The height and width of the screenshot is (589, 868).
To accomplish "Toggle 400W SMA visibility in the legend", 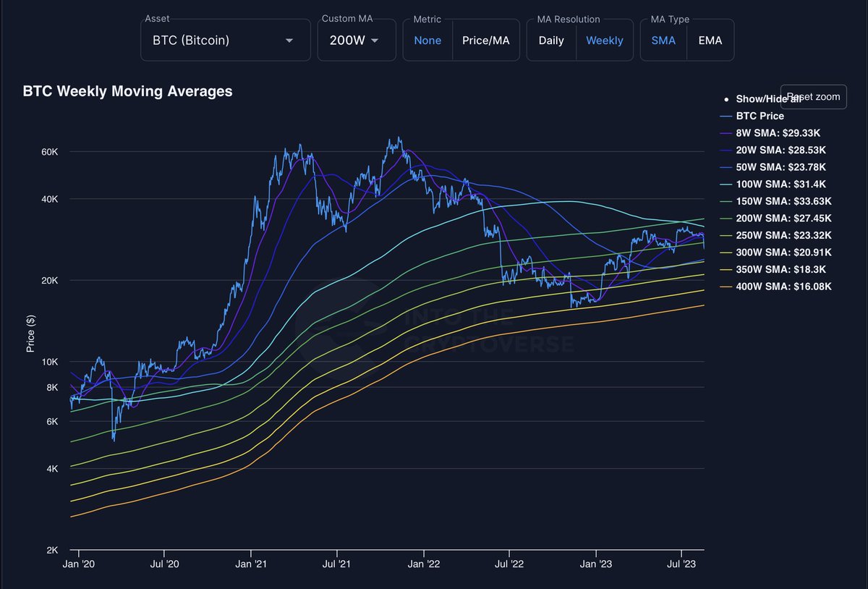I will tap(785, 287).
